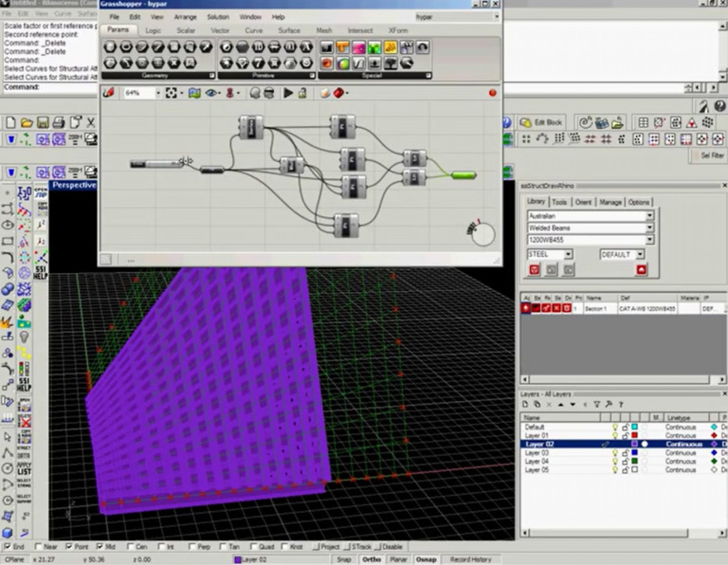
Task: Switch to the Manage tab in ssStructDrawRhino
Action: click(x=612, y=202)
